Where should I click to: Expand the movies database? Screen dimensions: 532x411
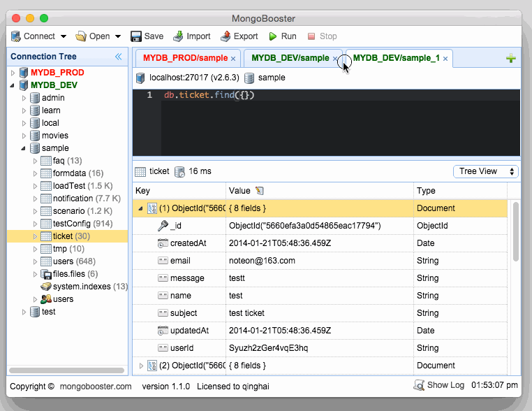(x=24, y=136)
